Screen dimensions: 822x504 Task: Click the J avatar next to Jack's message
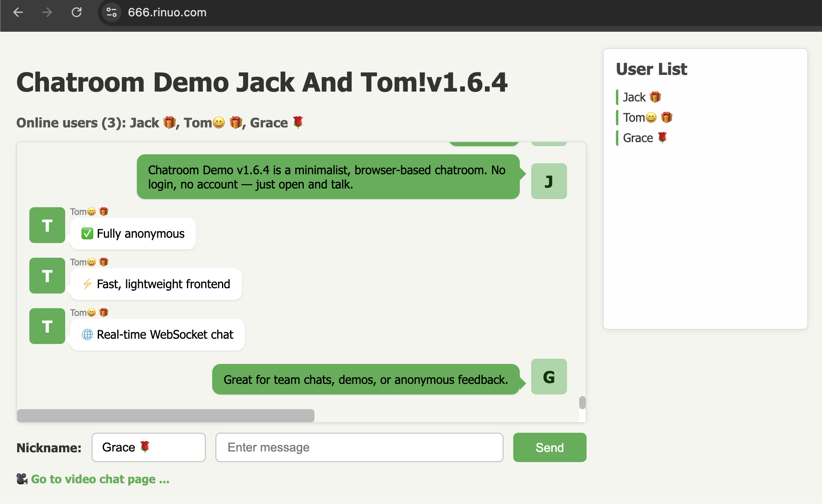point(549,181)
